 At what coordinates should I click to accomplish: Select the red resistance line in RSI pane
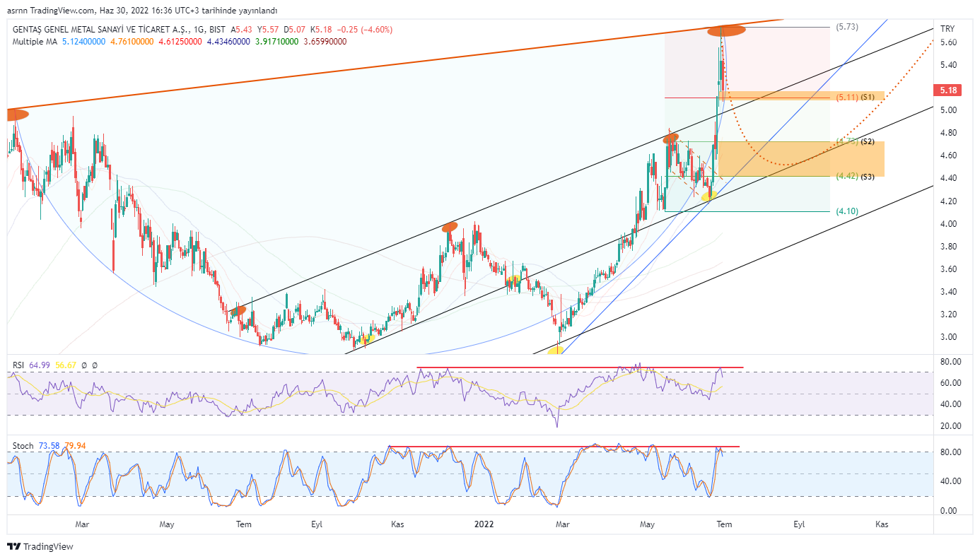(x=580, y=367)
